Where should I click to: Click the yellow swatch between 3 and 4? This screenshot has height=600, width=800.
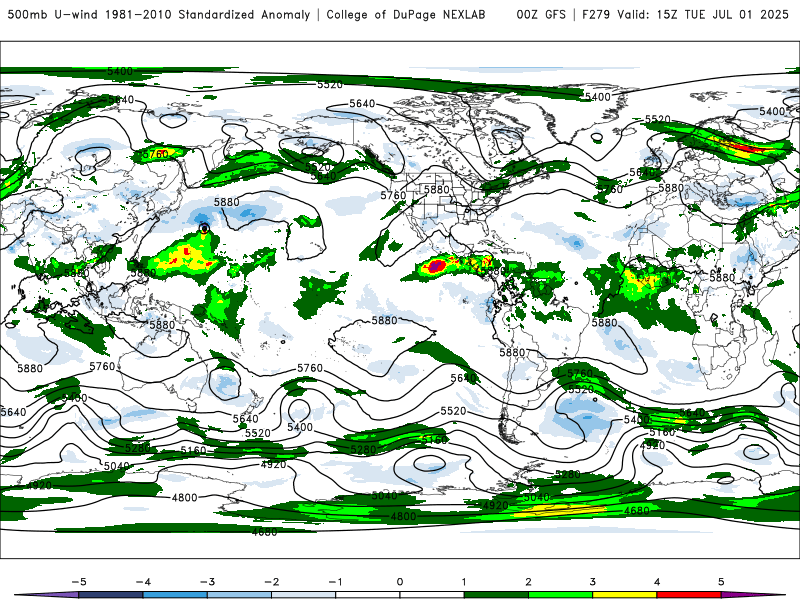pos(625,595)
